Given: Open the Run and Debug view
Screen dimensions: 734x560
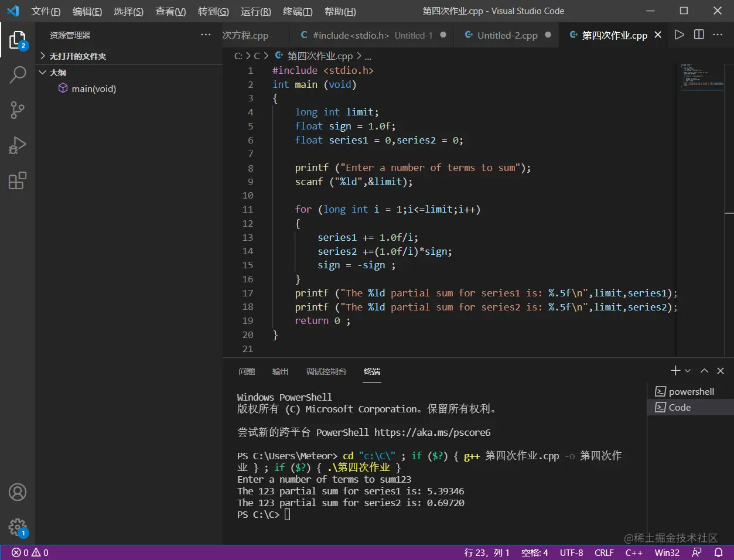Looking at the screenshot, I should click(x=18, y=145).
